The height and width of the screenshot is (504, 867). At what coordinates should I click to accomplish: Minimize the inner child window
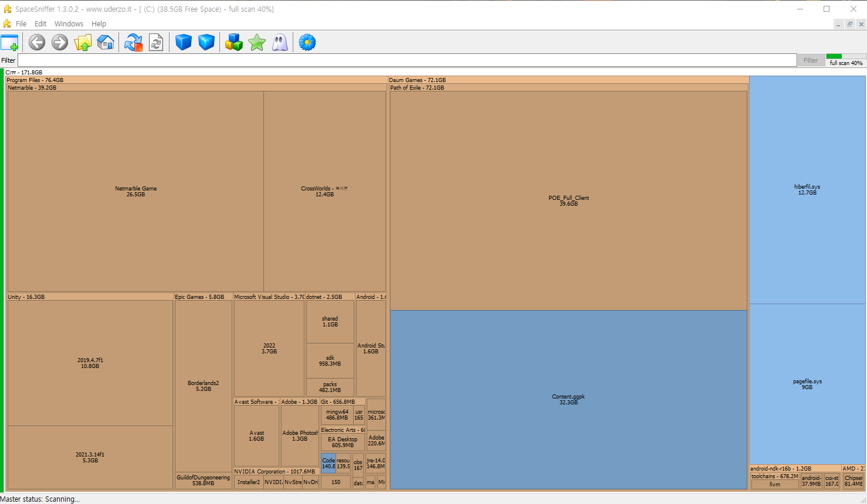[x=839, y=24]
